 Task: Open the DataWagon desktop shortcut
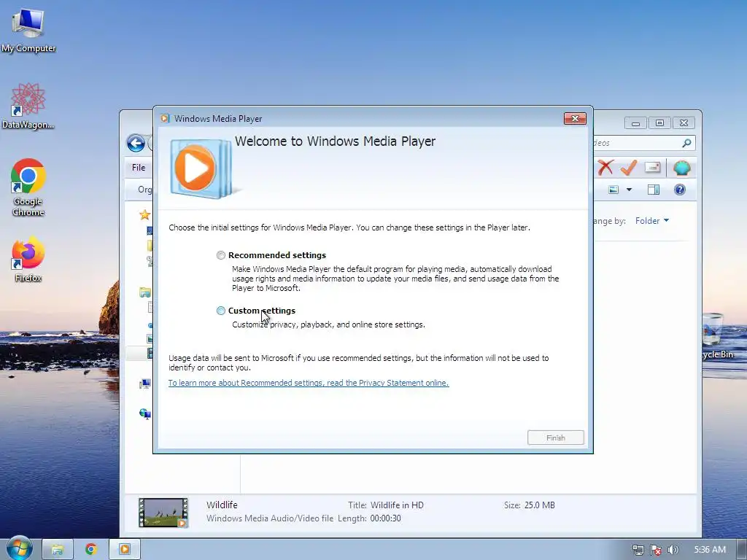tap(28, 106)
